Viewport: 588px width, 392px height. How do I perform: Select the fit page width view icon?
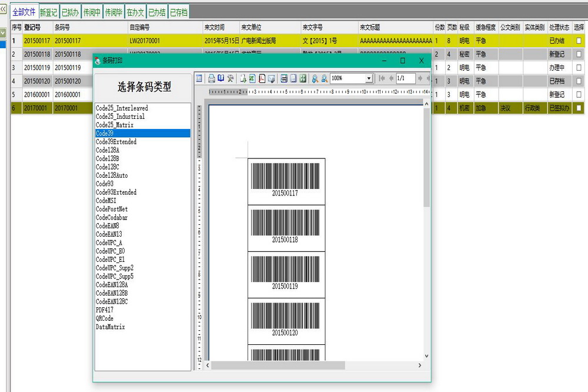[284, 78]
